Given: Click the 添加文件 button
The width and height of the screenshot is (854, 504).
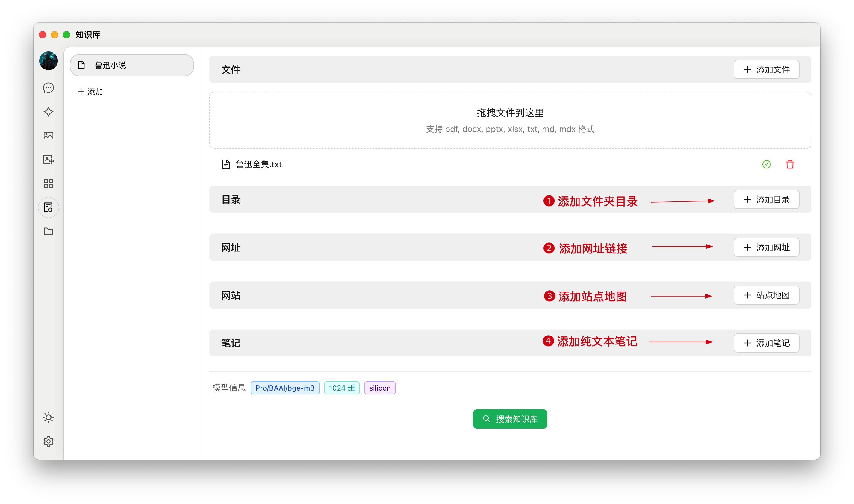Looking at the screenshot, I should tap(766, 70).
